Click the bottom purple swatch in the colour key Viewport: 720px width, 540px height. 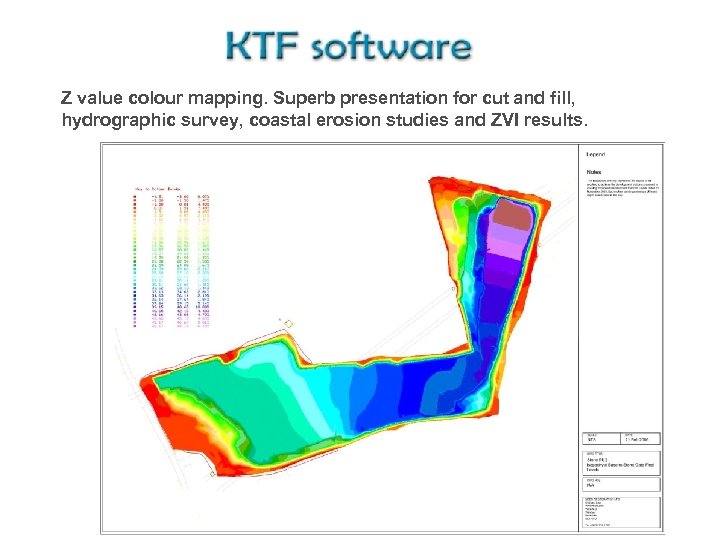(x=135, y=326)
